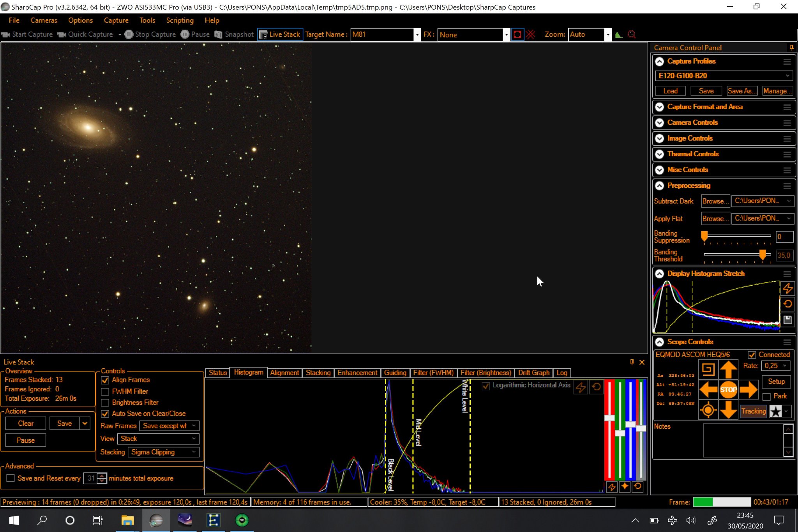Screen dimensions: 798x532
Task: Click the star color balance icon
Action: [x=625, y=487]
